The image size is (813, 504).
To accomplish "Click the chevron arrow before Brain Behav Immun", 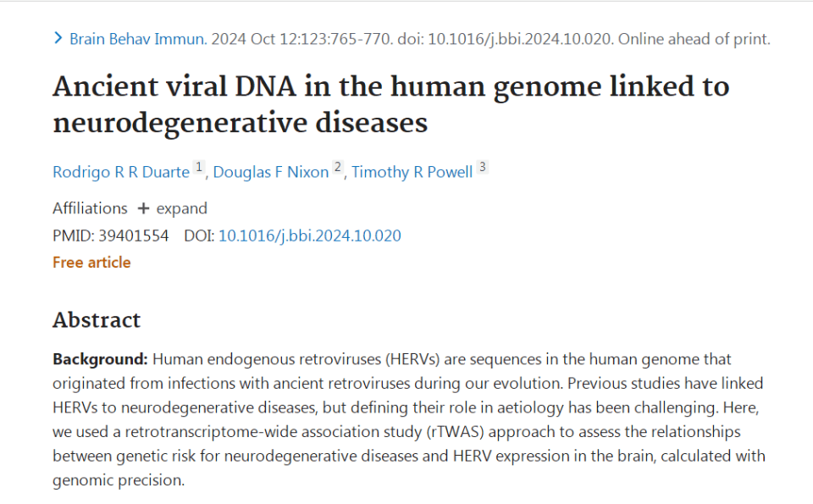I will coord(58,38).
